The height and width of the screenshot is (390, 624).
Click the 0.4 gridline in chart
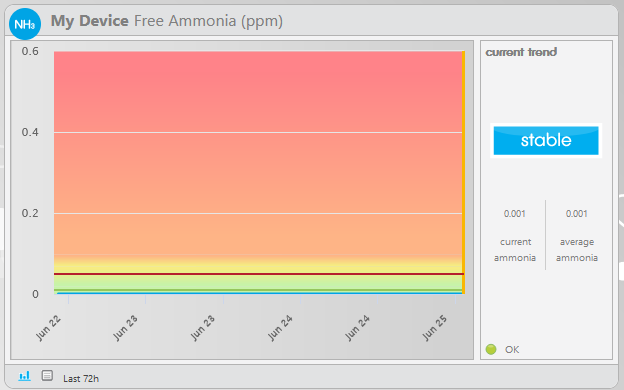click(x=258, y=132)
